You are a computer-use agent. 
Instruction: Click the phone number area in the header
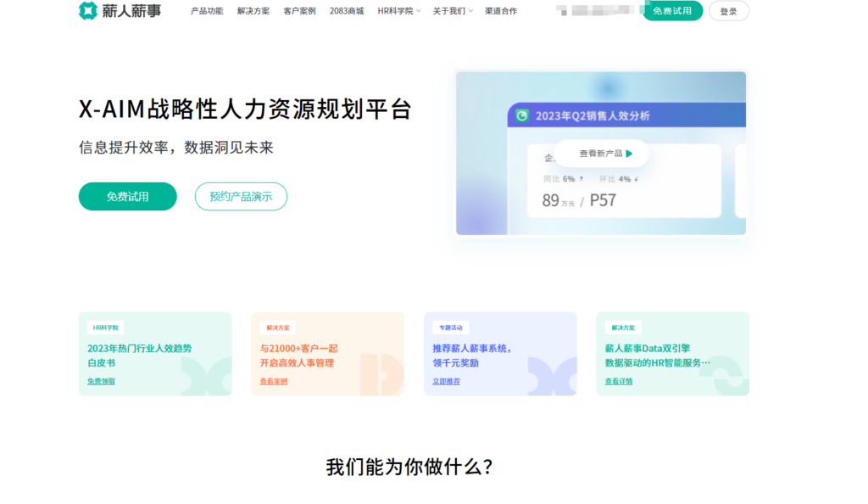click(593, 12)
